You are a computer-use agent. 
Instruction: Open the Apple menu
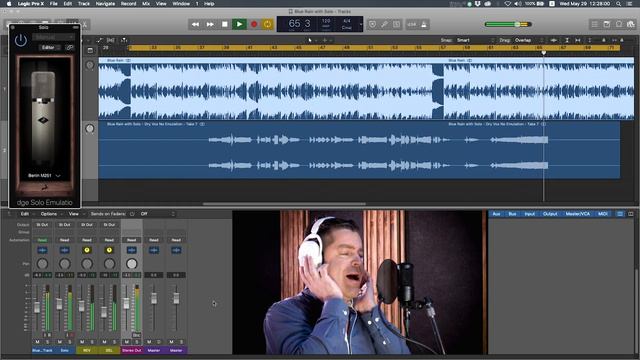coord(9,4)
